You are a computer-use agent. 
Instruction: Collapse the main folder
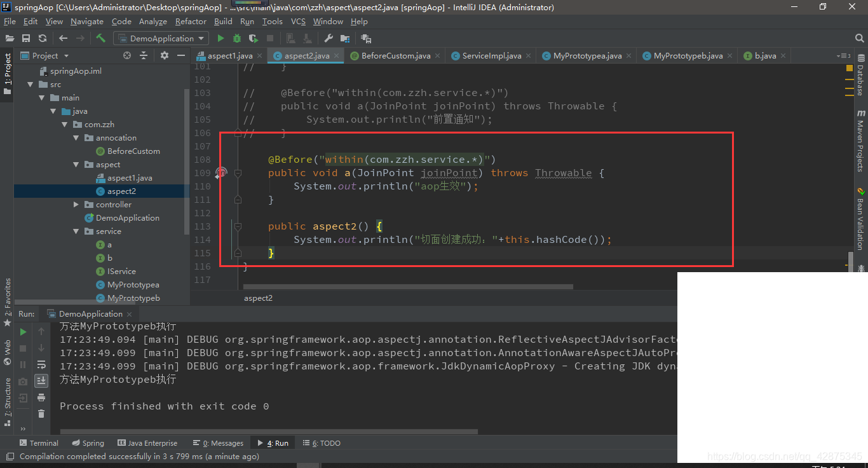(41, 98)
